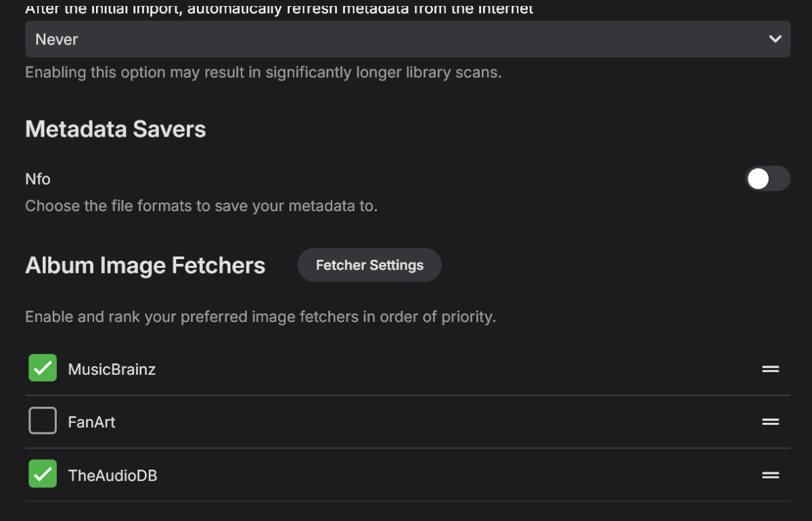Click the automatic metadata refresh label
The image size is (812, 521).
point(279,9)
